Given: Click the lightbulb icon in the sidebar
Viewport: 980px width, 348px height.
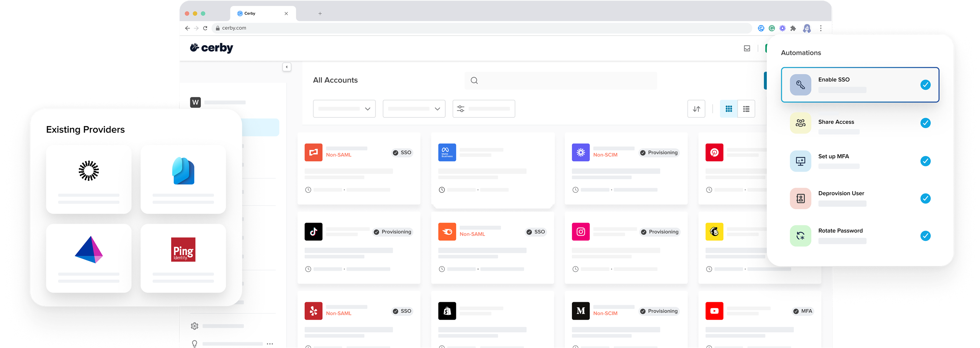Looking at the screenshot, I should [194, 343].
